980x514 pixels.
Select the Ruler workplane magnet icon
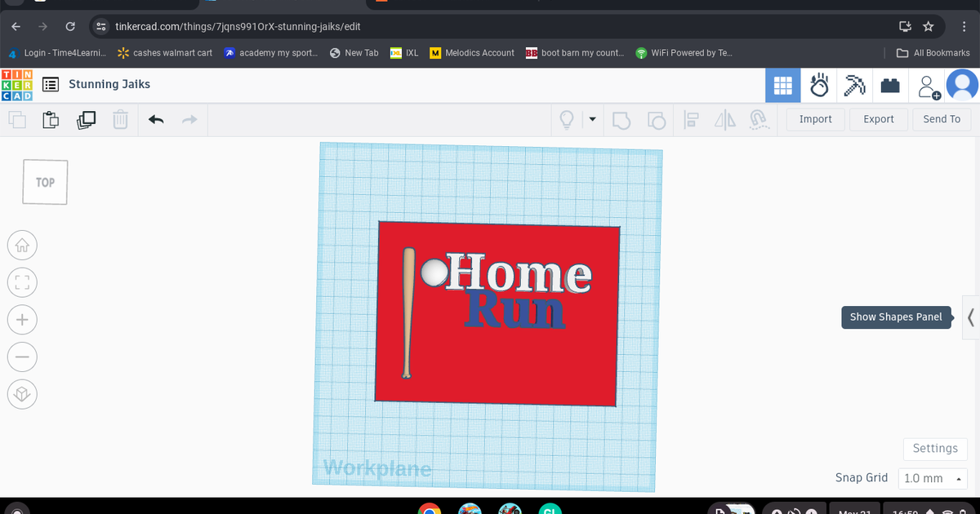click(759, 120)
